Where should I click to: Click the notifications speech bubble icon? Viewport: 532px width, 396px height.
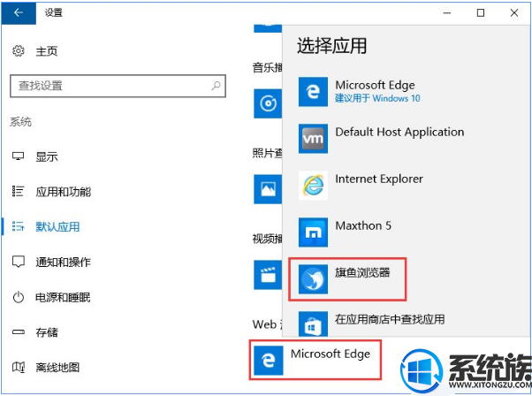tap(19, 262)
